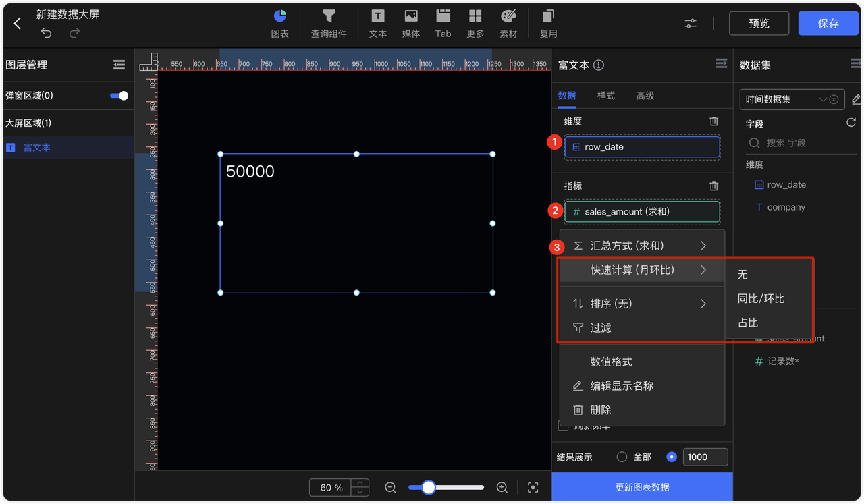Select the 50000 rich text on canvas
The image size is (864, 504).
pos(250,171)
